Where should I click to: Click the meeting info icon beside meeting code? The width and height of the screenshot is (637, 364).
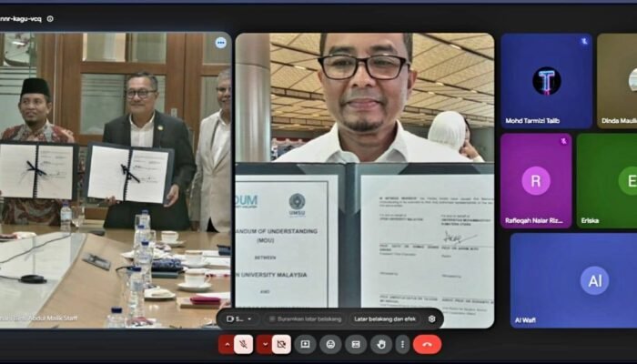(50, 19)
